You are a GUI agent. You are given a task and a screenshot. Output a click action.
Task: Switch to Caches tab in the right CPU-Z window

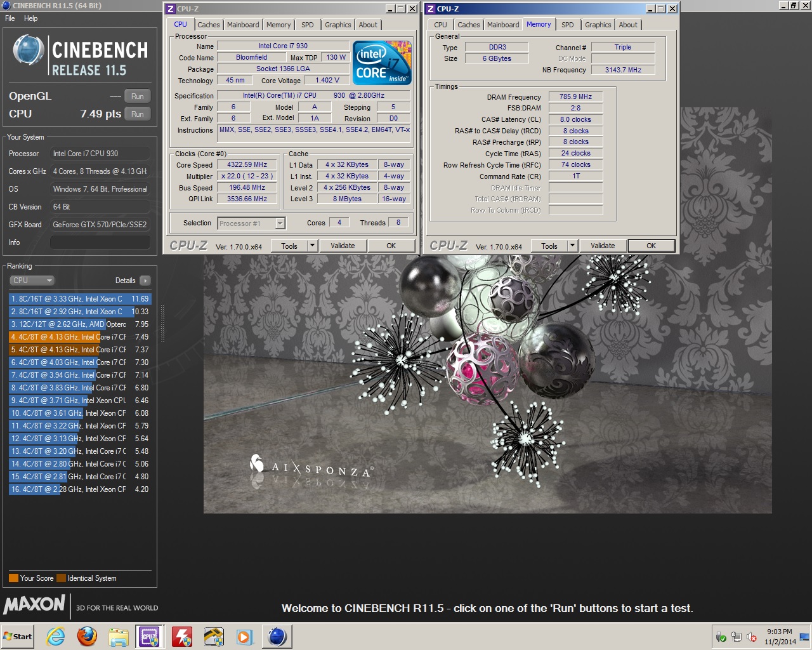pyautogui.click(x=469, y=25)
